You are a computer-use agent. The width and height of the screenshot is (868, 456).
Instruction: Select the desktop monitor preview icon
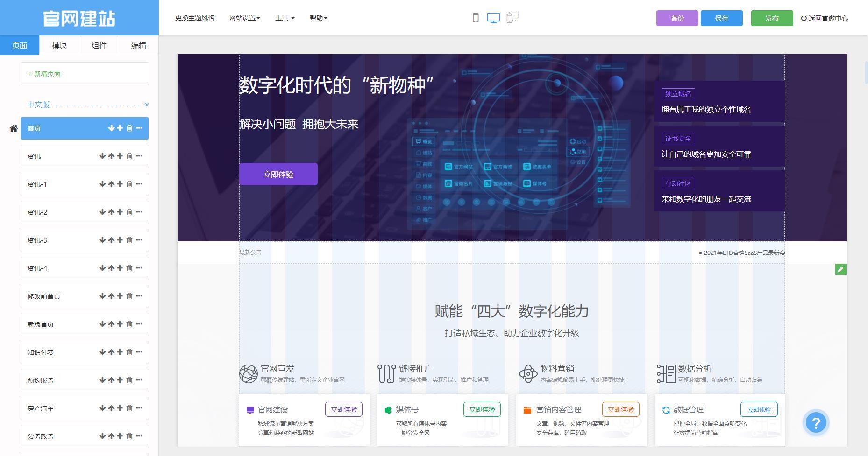click(x=493, y=18)
